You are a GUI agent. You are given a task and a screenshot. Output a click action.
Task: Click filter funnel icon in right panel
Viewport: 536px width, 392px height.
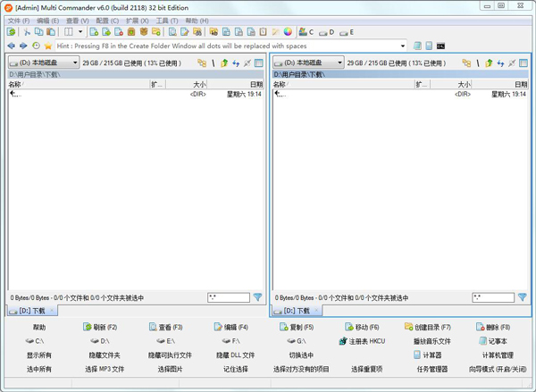(523, 297)
